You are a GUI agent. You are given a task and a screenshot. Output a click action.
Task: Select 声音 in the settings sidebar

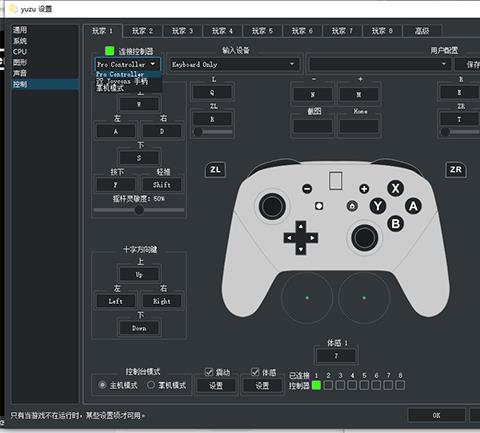tap(46, 73)
